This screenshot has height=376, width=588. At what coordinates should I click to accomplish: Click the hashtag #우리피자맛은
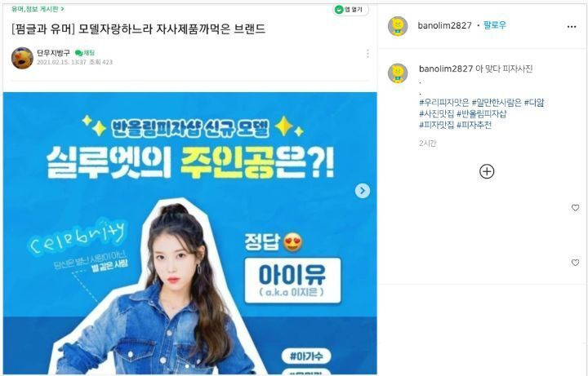coord(444,103)
